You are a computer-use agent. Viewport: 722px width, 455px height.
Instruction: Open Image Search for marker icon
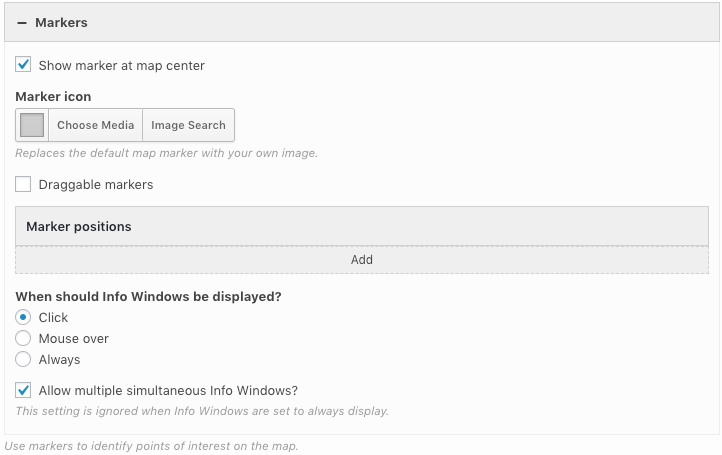click(x=188, y=125)
